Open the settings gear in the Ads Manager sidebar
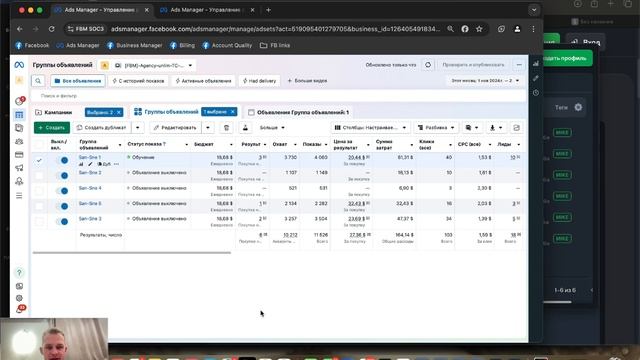Screen dimensions: 640x360 (19, 298)
